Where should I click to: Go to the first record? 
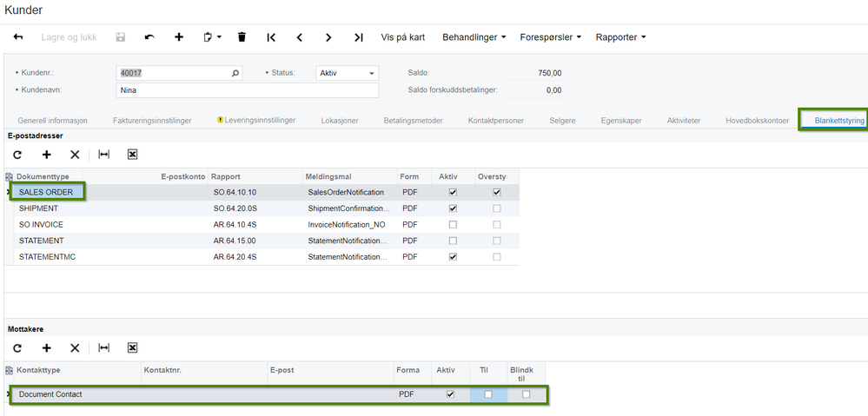click(x=271, y=37)
